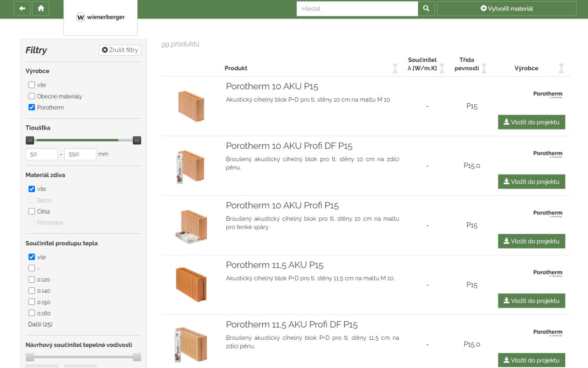The height and width of the screenshot is (368, 588).
Task: Click the back arrow navigation icon
Action: click(21, 8)
